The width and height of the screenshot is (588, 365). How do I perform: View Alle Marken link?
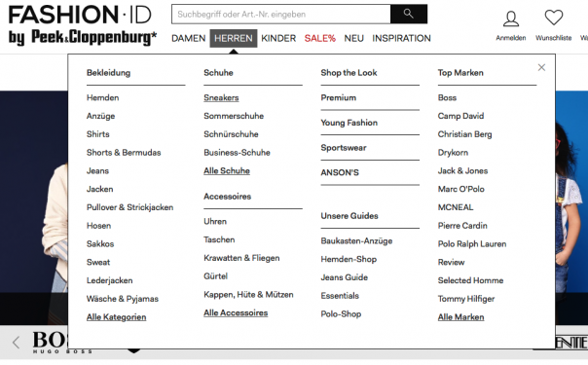[460, 317]
